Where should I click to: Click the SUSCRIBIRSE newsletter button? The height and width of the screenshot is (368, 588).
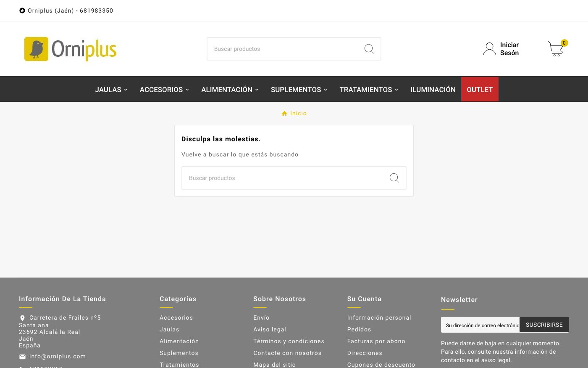[544, 325]
